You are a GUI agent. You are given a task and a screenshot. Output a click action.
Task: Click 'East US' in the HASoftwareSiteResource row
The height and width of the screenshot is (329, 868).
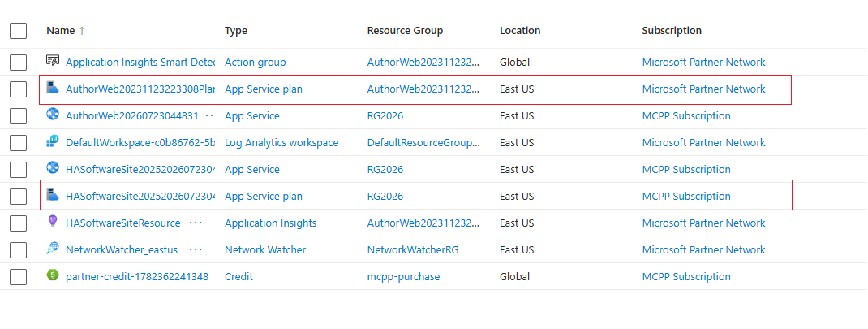click(x=517, y=223)
